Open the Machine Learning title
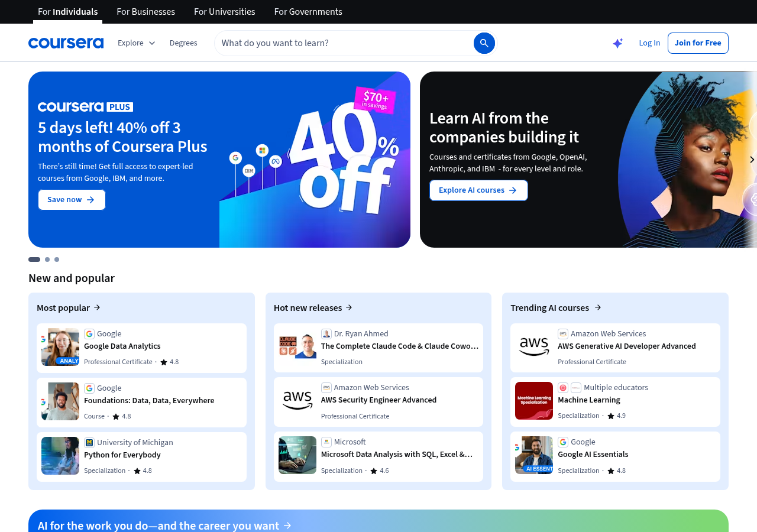Screen dimensions: 757x532 [589, 400]
